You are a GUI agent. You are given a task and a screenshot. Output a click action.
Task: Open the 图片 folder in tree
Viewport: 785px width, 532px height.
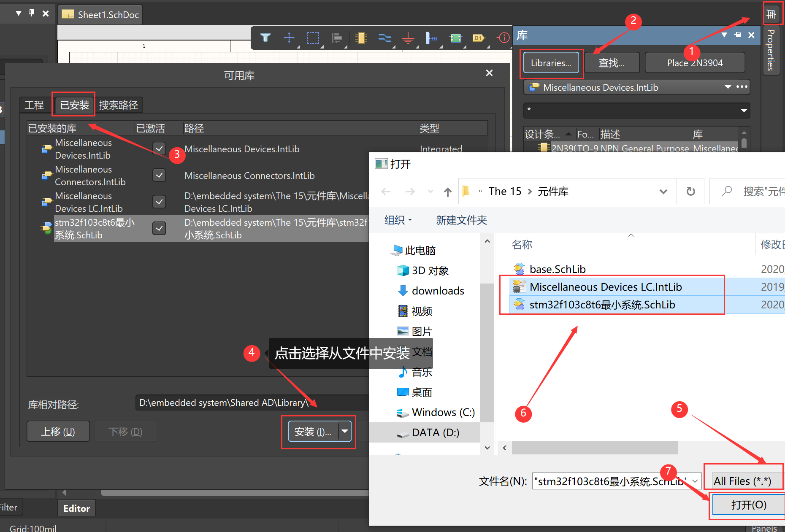tap(415, 331)
